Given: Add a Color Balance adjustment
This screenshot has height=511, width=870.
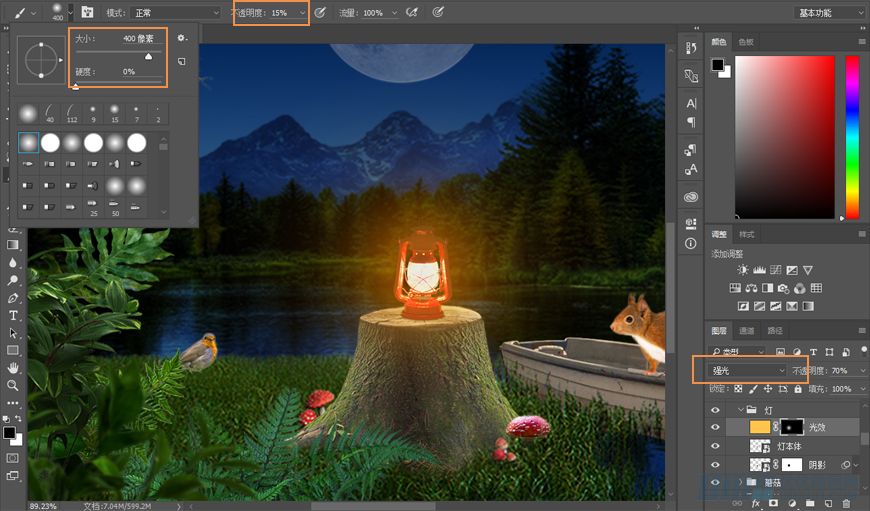Looking at the screenshot, I should tap(751, 288).
